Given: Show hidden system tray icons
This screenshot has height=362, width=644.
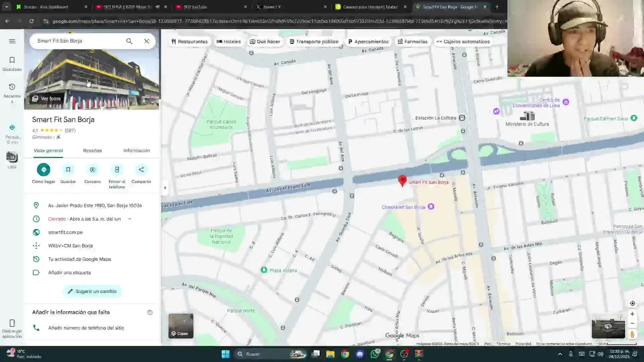Looking at the screenshot, I should 560,354.
